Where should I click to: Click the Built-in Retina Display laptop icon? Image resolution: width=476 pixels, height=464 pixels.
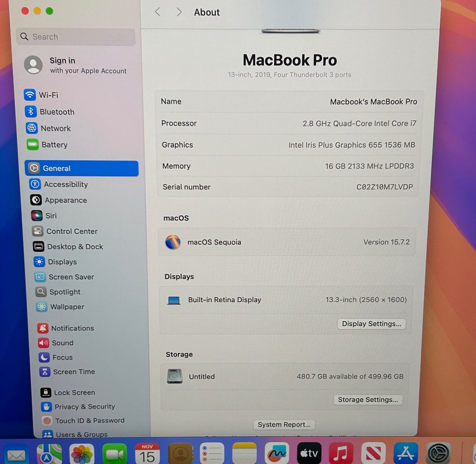tap(174, 300)
